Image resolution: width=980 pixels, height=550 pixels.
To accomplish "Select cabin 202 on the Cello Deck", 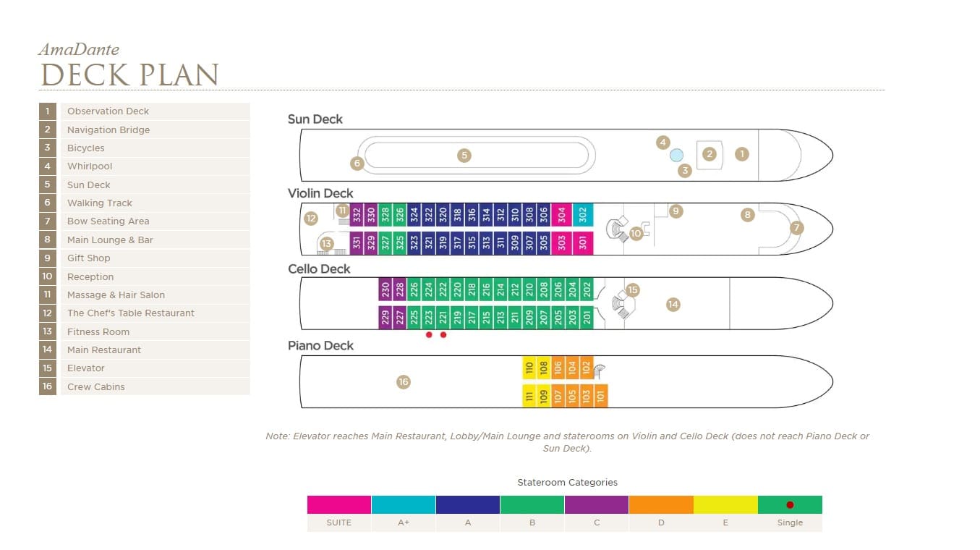I will pos(587,289).
